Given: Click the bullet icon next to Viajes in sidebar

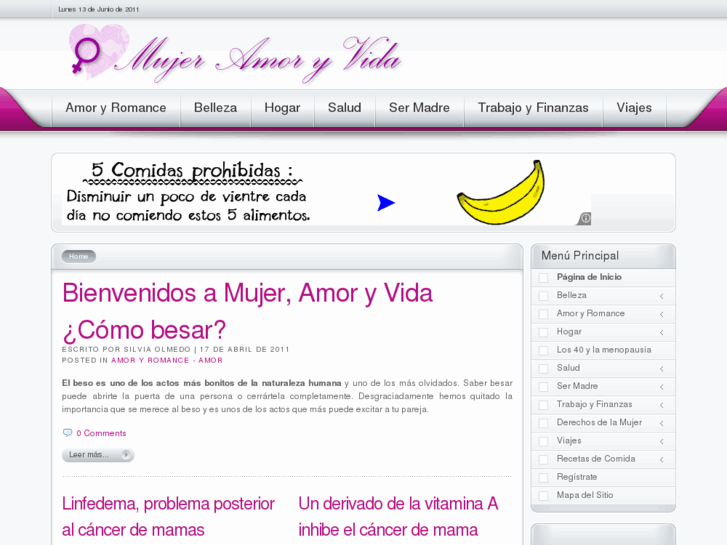Looking at the screenshot, I should tap(543, 441).
